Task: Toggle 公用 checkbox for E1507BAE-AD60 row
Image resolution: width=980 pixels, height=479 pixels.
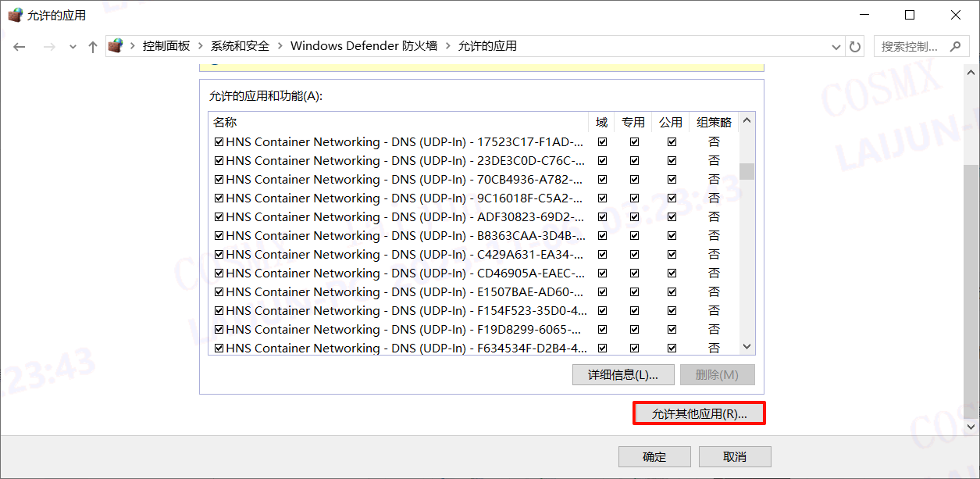Action: coord(672,292)
